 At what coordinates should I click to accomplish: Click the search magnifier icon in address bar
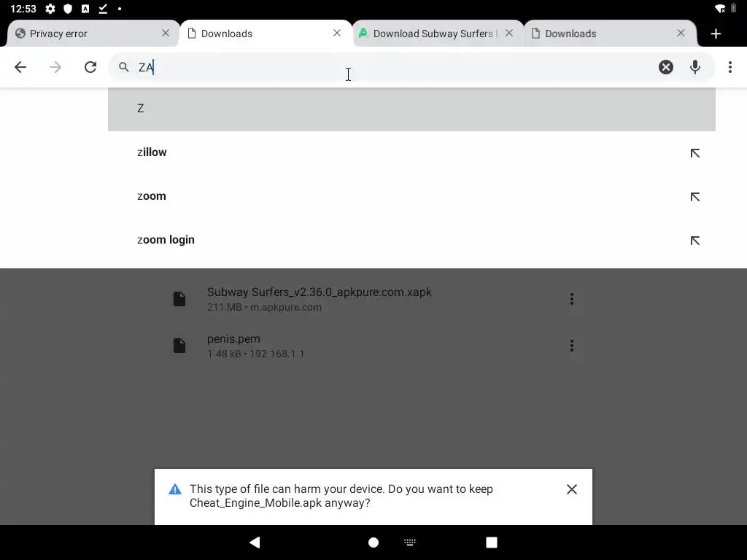pos(124,67)
